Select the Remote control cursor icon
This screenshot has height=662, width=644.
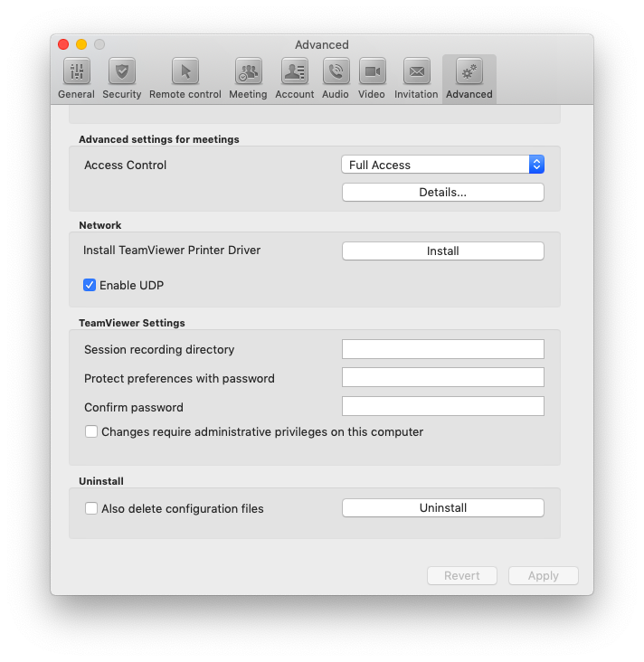(x=185, y=72)
